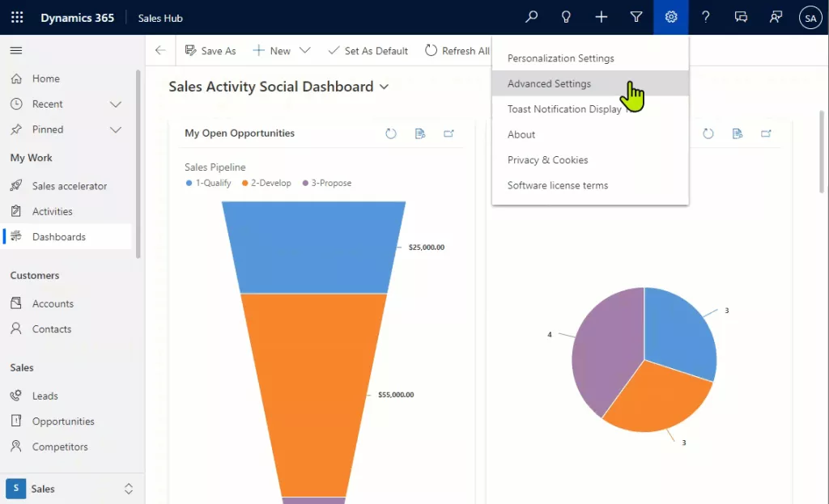Open the Assistant lightbulb icon
829x504 pixels.
click(x=566, y=17)
